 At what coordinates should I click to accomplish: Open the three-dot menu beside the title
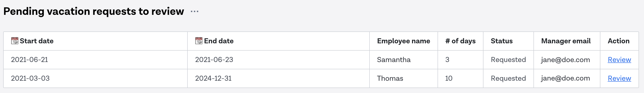194,11
